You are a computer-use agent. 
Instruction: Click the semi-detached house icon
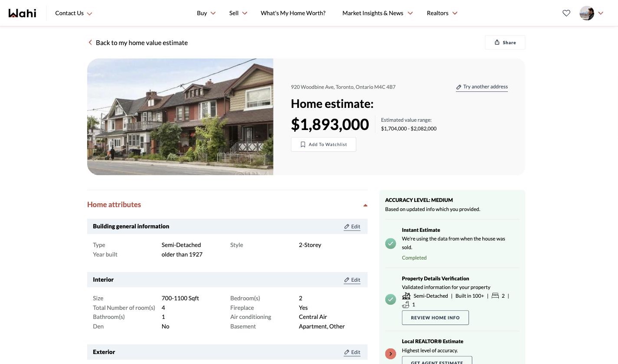[406, 296]
